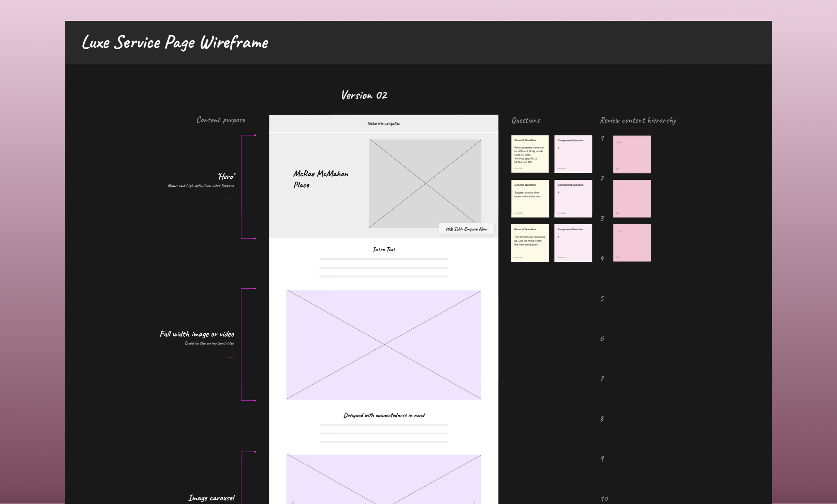This screenshot has height=504, width=837.
Task: Select the sticky note about FS Elliot fonts
Action: [x=530, y=154]
